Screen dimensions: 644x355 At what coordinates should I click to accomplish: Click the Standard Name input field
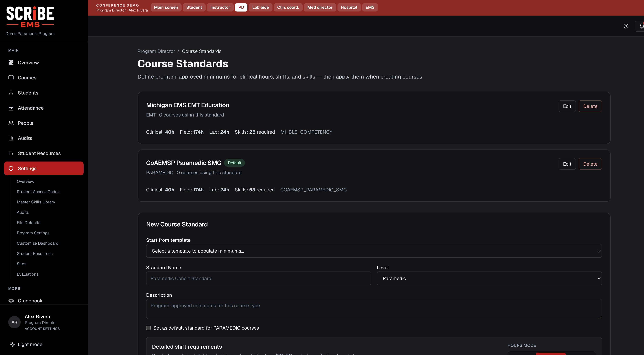tap(259, 278)
